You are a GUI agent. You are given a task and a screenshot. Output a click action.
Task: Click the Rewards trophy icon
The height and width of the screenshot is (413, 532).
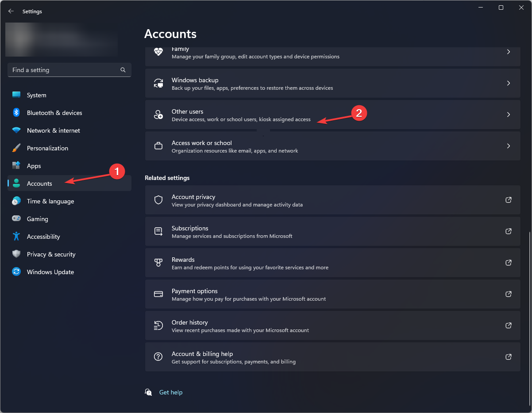click(158, 263)
